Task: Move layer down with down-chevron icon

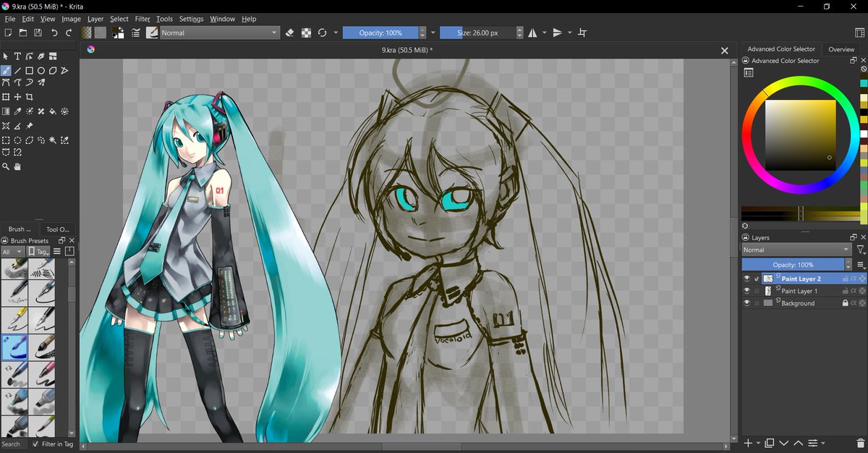Action: pyautogui.click(x=784, y=443)
